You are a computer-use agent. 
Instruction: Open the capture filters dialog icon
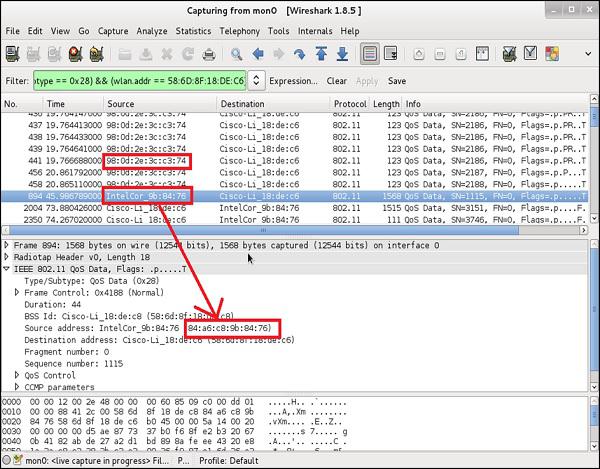click(x=509, y=54)
